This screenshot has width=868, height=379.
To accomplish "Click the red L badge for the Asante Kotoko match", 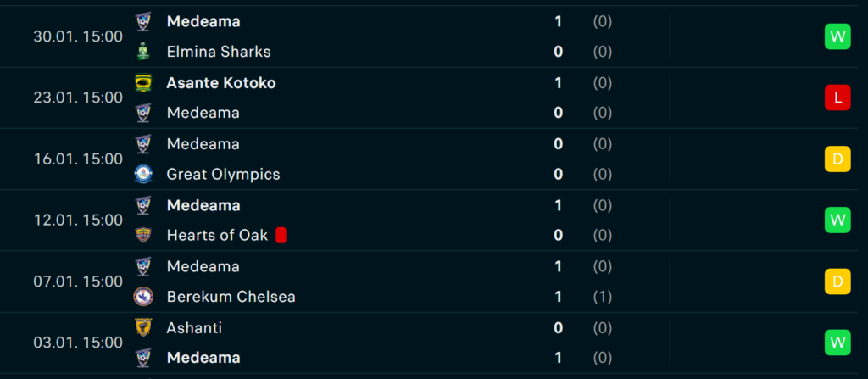I will coord(837,98).
